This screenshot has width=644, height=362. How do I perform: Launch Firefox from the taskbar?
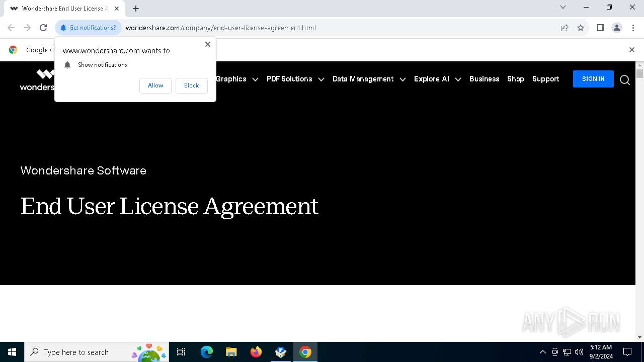[256, 352]
